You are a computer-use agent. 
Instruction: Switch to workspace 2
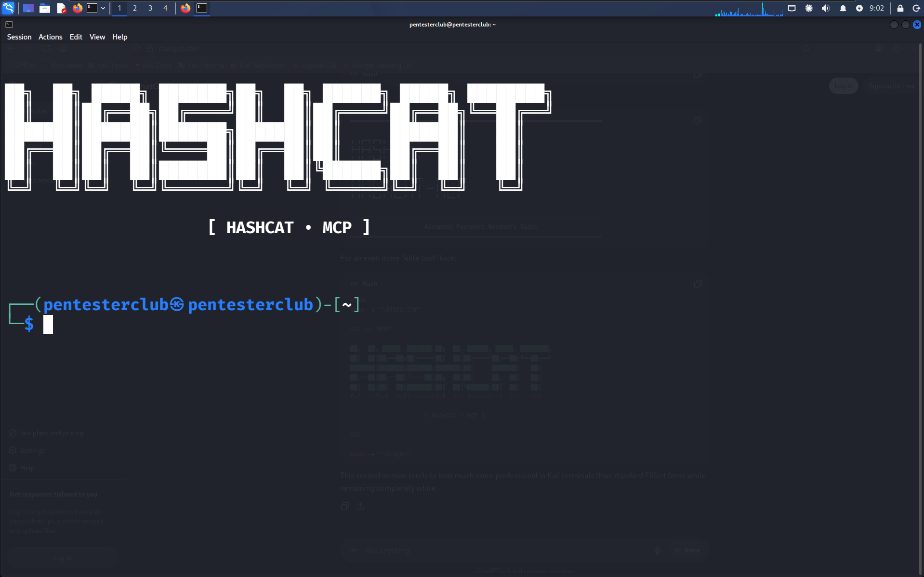click(x=135, y=8)
